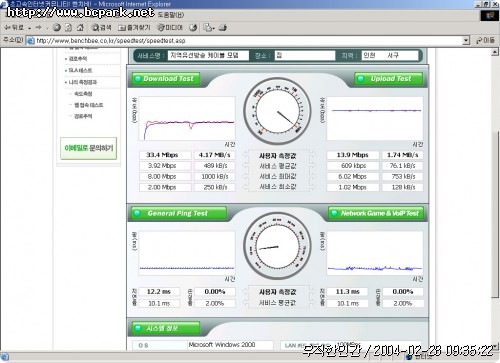Click the Print toolbar icon
Image resolution: width=500 pixels, height=363 pixels.
point(223,28)
